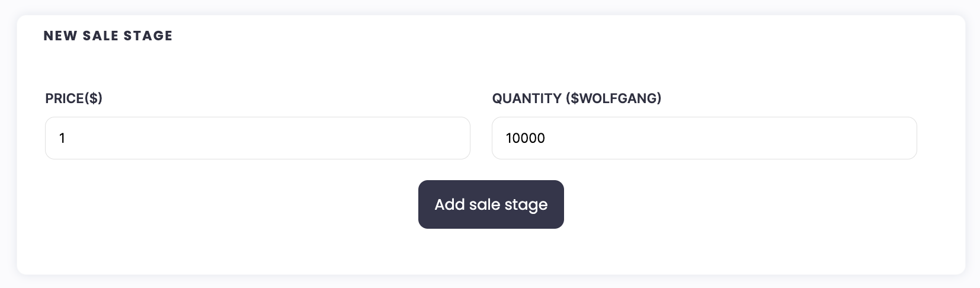Screen dimensions: 980x288
Task: Select the quantity field containing 10000
Action: pos(704,138)
